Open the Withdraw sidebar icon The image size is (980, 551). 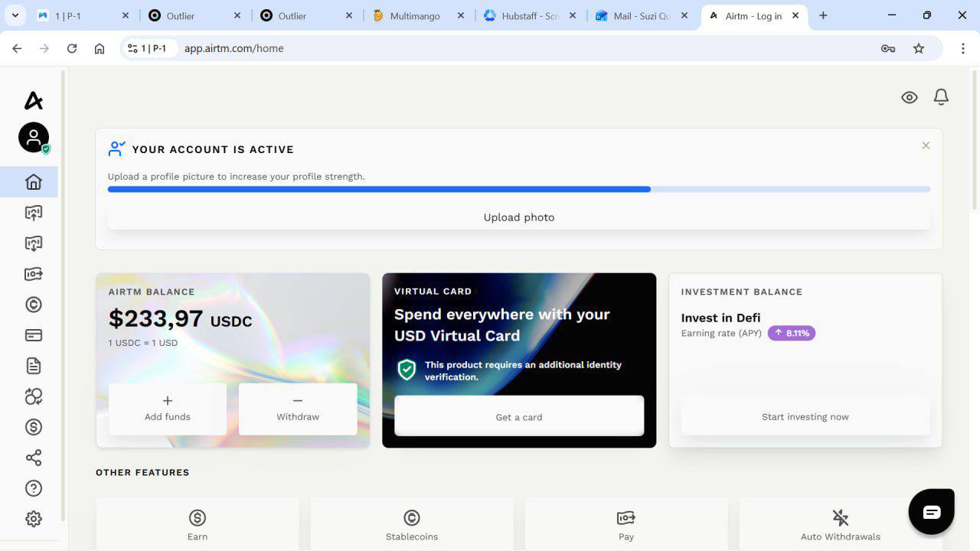(x=34, y=243)
